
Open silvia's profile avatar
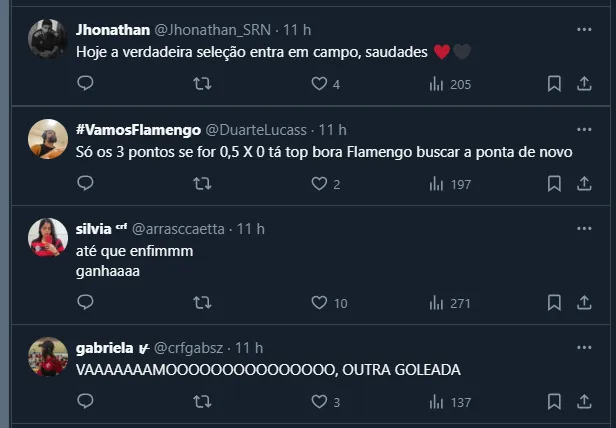tap(47, 237)
